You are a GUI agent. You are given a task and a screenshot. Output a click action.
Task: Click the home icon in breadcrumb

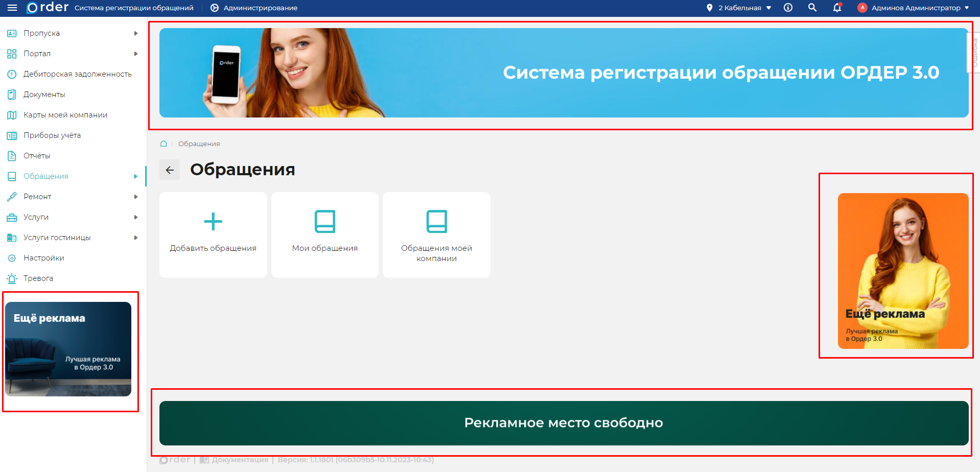pos(164,144)
